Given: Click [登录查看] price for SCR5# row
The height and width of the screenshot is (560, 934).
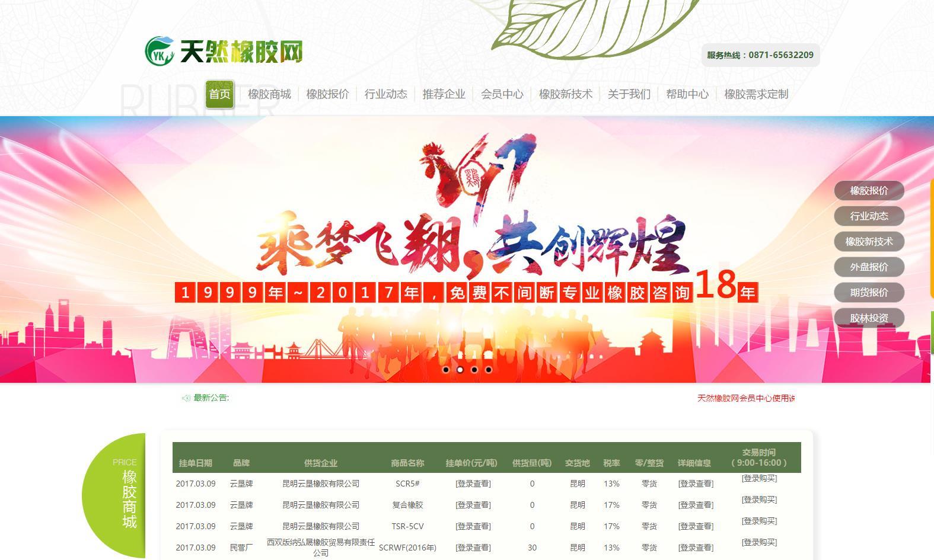Looking at the screenshot, I should coord(473,484).
